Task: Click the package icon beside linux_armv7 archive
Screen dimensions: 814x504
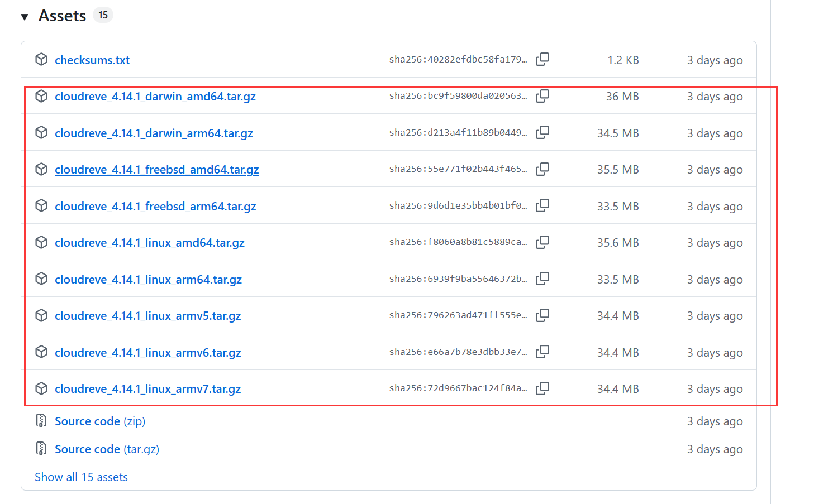Action: [41, 388]
